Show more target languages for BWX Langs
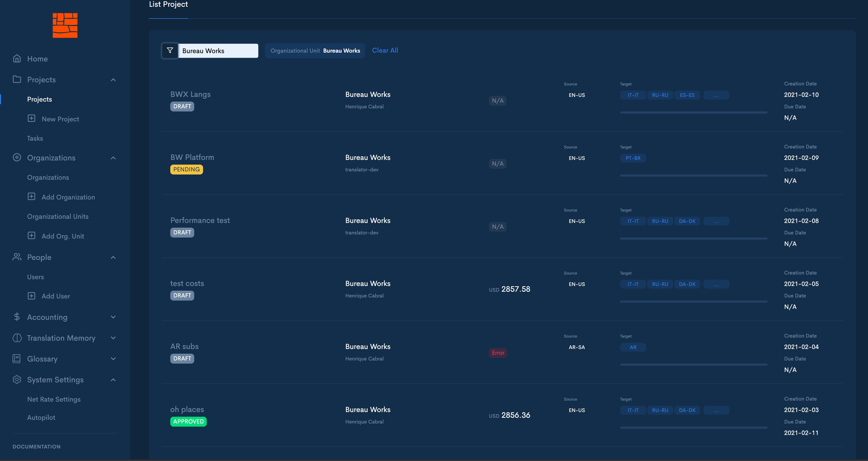This screenshot has height=461, width=868. (716, 95)
